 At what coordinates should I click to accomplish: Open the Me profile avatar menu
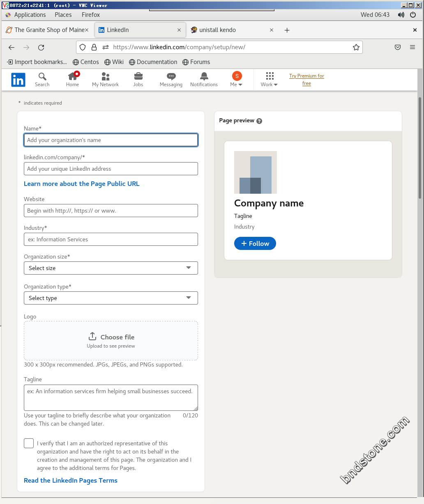click(237, 76)
